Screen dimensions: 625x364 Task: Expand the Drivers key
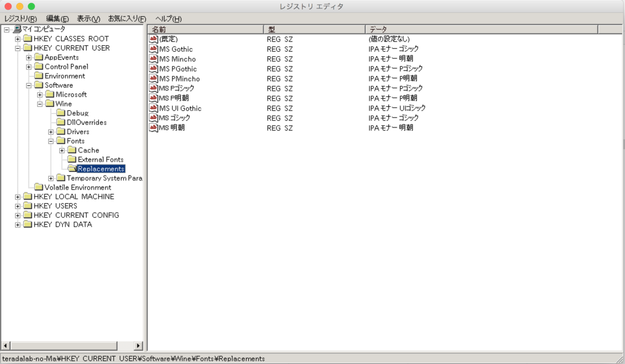[x=51, y=132]
